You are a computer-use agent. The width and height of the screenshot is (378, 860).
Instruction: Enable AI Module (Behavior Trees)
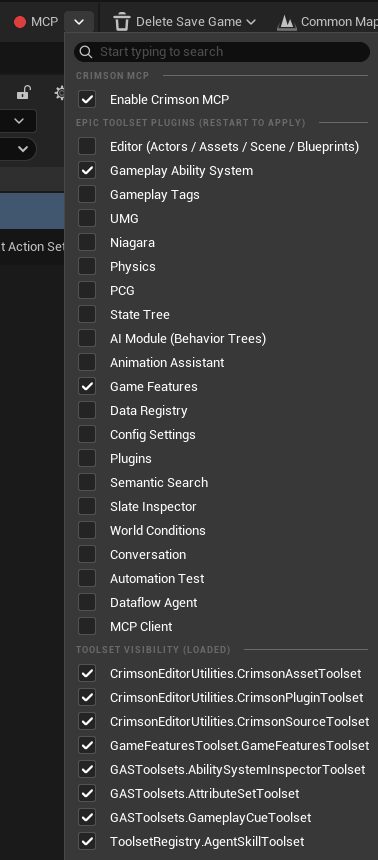point(87,338)
